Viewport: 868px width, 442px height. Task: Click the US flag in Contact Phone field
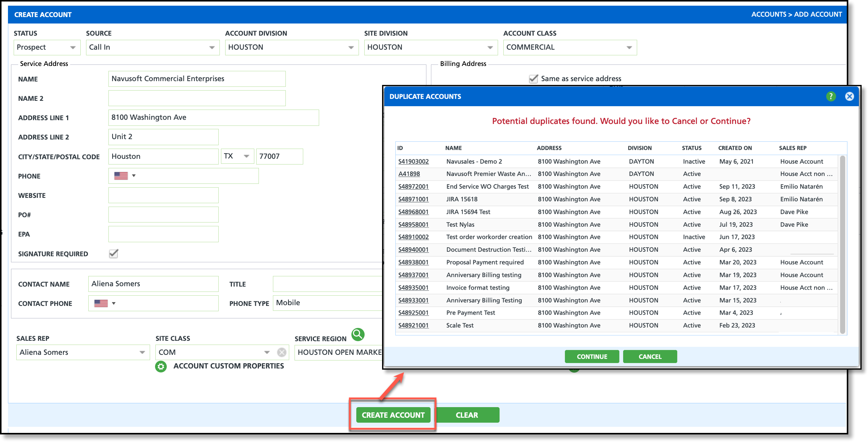point(101,303)
